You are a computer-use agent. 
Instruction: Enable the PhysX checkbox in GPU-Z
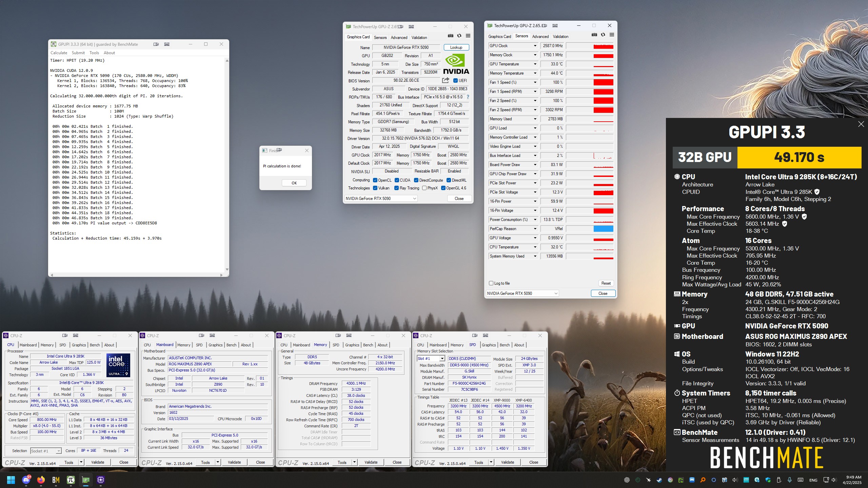(424, 188)
